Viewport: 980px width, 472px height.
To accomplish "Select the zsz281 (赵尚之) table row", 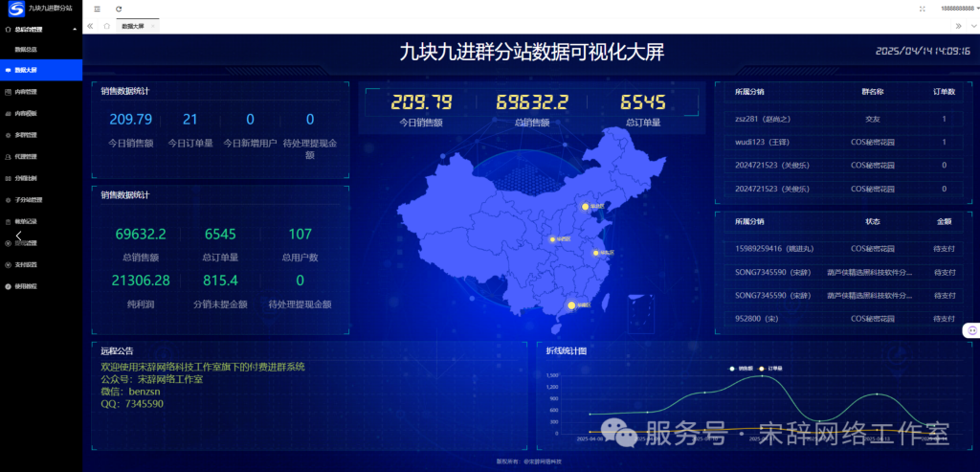I will [844, 119].
